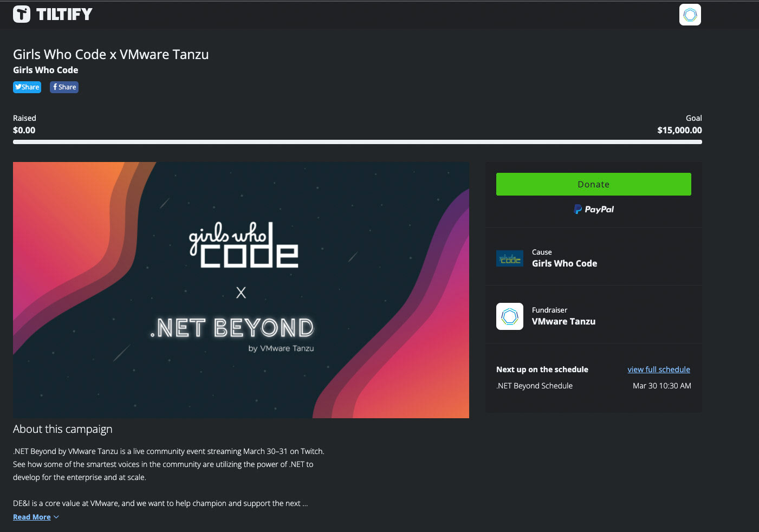
Task: Click the Tiltify logo icon
Action: [x=22, y=14]
